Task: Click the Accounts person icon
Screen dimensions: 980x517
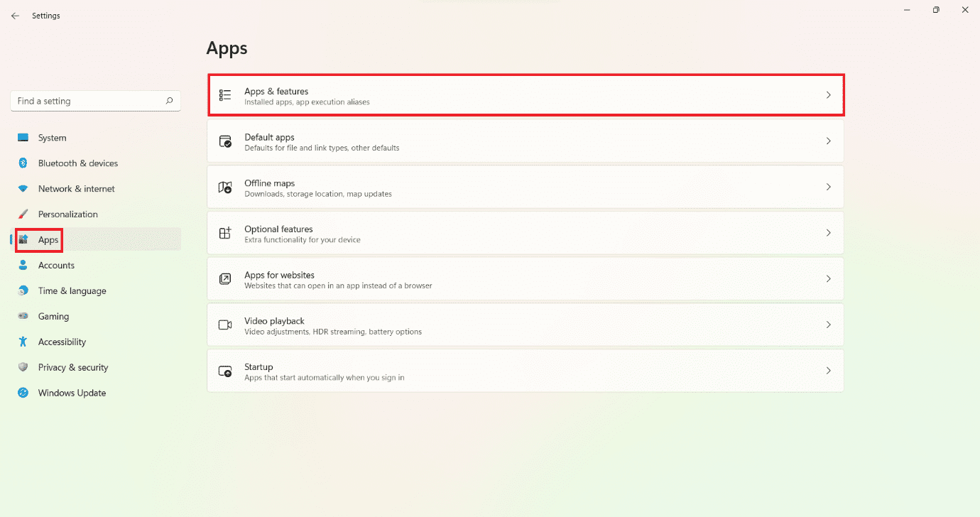Action: (x=23, y=266)
